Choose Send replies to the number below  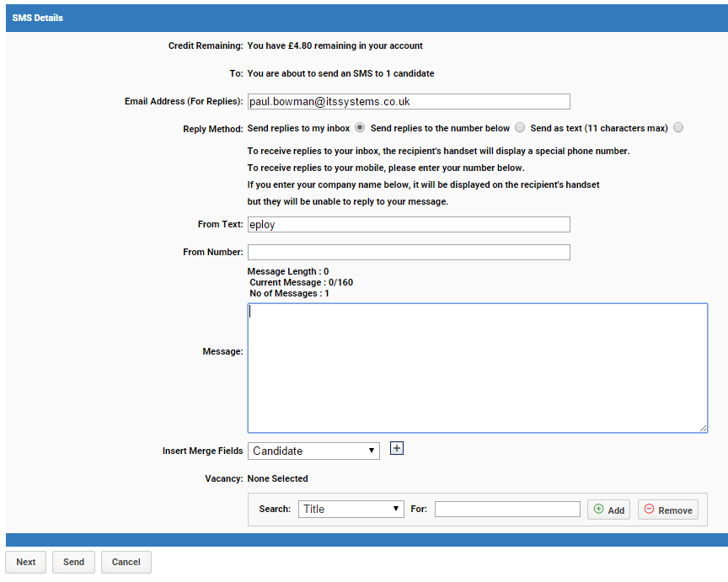coord(520,128)
